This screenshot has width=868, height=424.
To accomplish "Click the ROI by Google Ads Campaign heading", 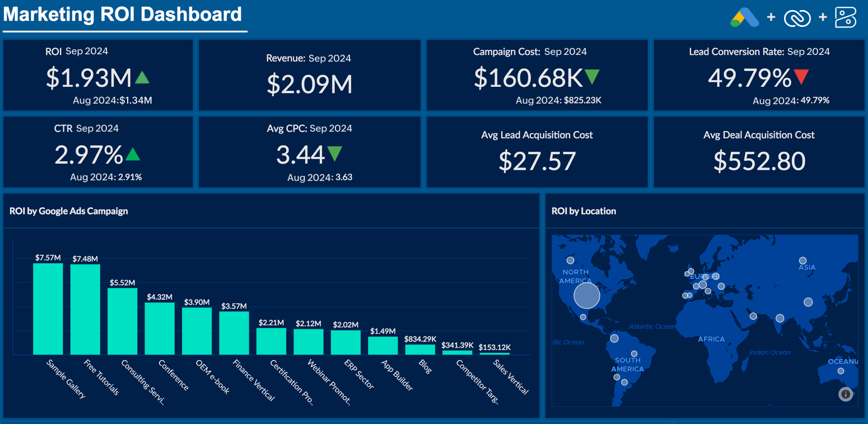I will (x=69, y=211).
